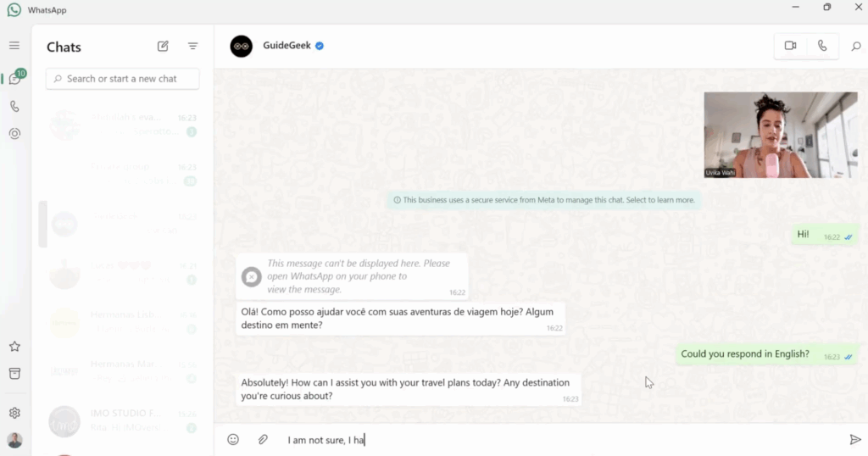Send the typed message
Screen dimensions: 868x456
click(x=854, y=439)
